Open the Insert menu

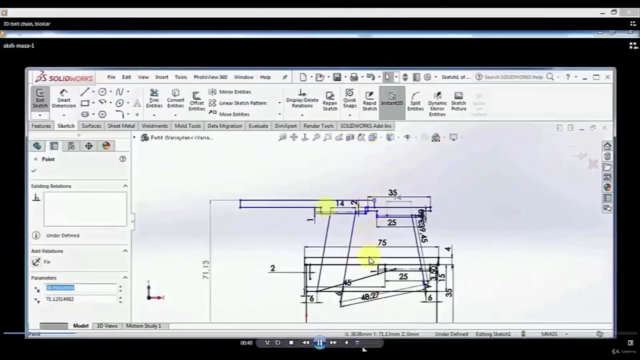[162, 77]
